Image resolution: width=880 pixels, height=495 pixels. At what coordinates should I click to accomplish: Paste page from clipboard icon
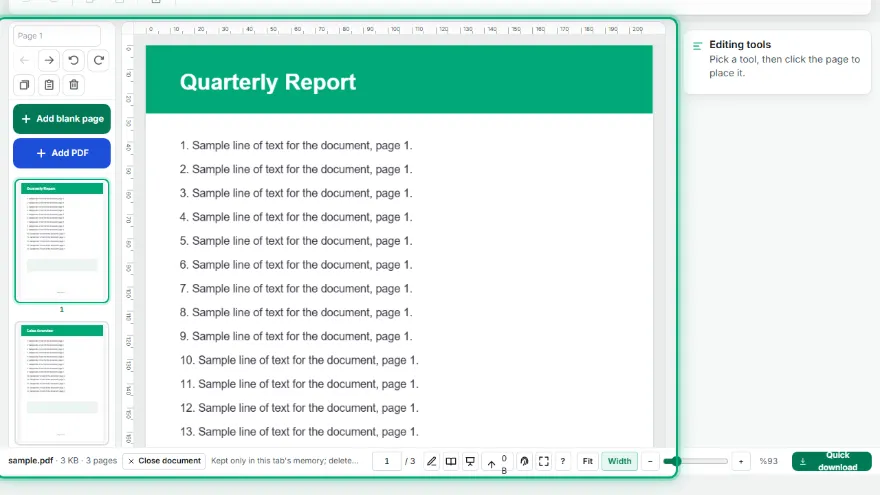click(x=49, y=85)
